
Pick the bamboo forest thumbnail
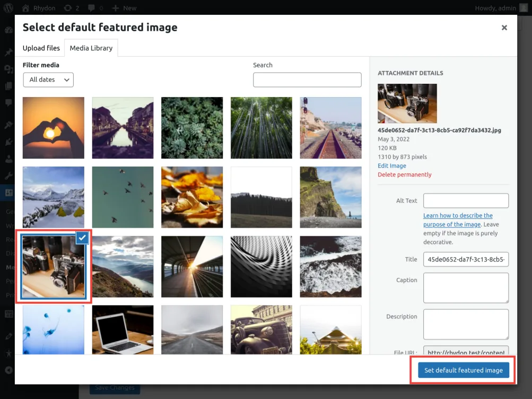[261, 128]
